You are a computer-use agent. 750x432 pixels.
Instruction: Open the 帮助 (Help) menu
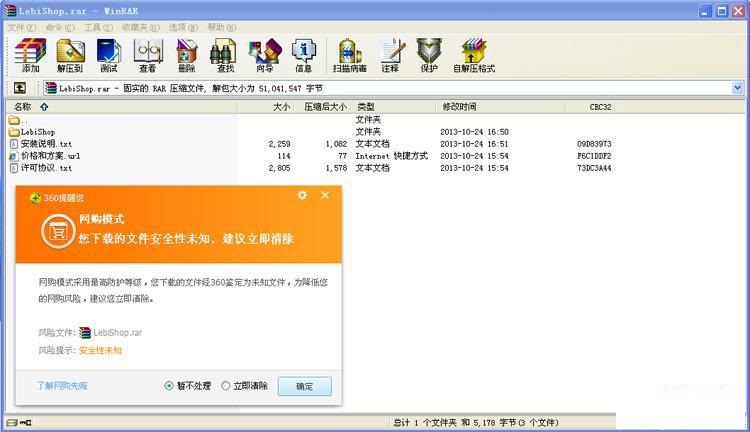click(222, 27)
